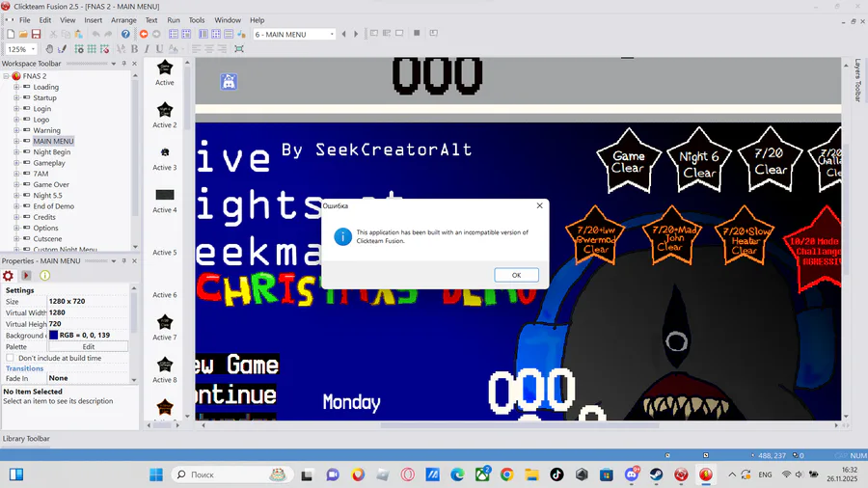Expand the Loading frame tree node
868x488 pixels.
click(x=16, y=87)
